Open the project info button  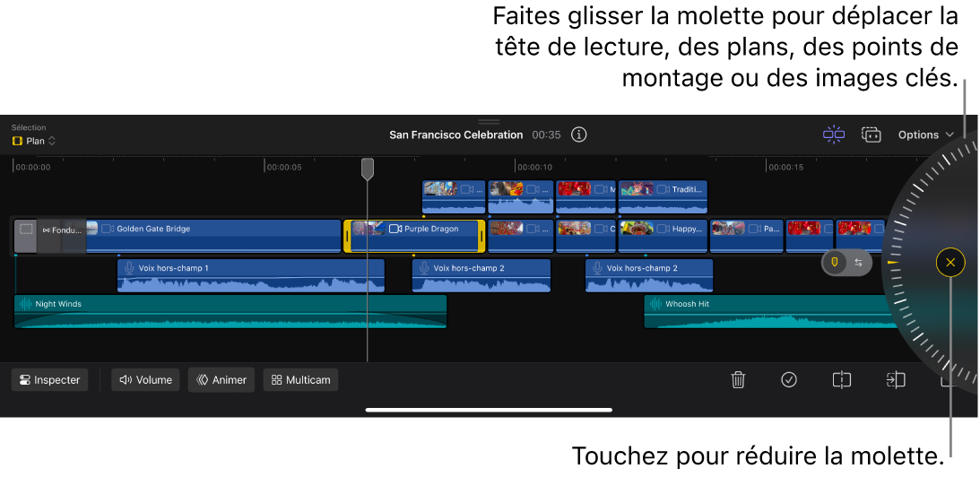pyautogui.click(x=578, y=134)
